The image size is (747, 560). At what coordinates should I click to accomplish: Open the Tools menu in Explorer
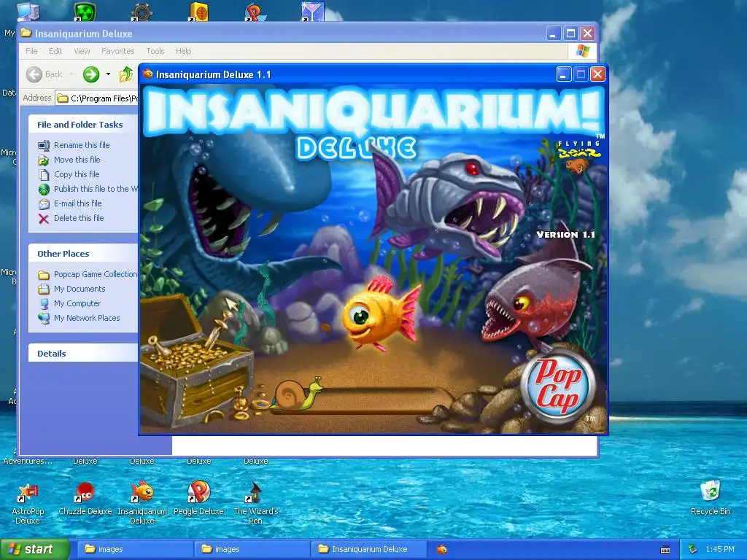[x=155, y=51]
